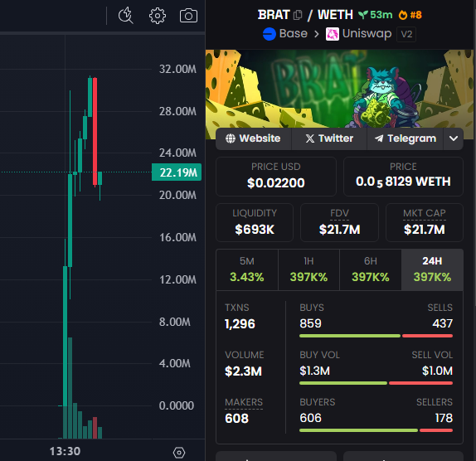The width and height of the screenshot is (476, 461).
Task: Click the 13:30 time axis label
Action: 65,451
